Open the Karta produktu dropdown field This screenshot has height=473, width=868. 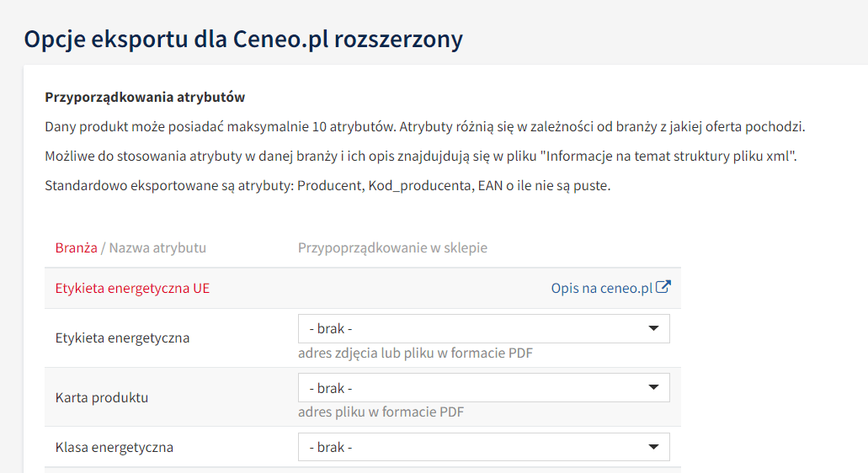click(483, 388)
